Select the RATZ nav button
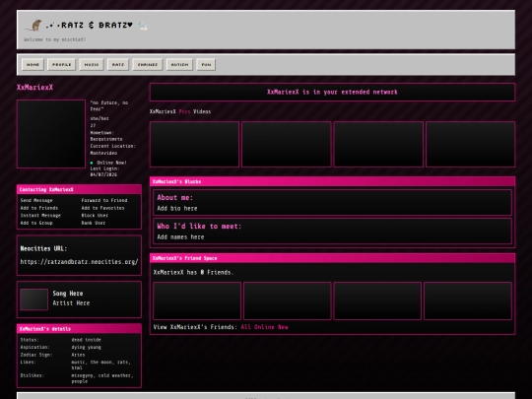The image size is (532, 399). [x=118, y=64]
